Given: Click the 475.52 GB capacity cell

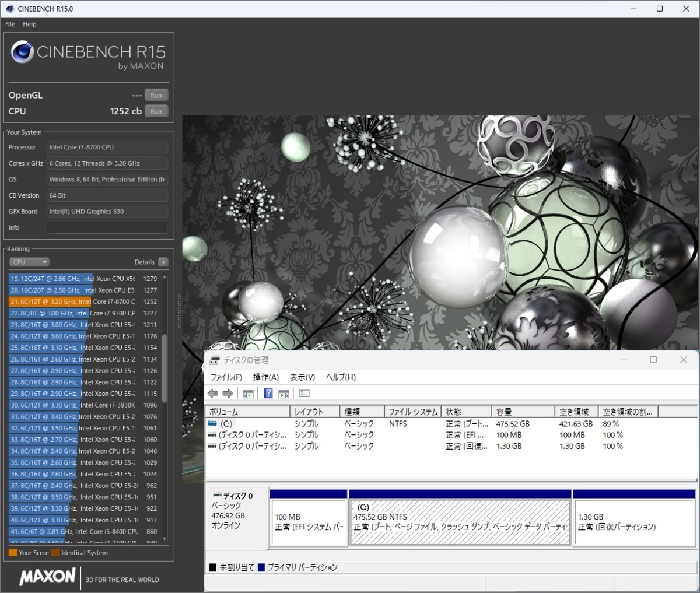Looking at the screenshot, I should click(513, 424).
